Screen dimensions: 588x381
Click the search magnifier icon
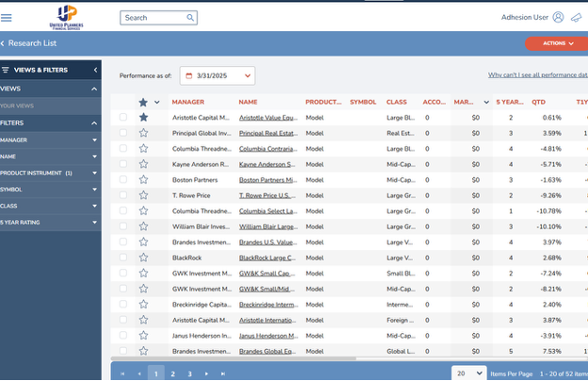click(190, 18)
